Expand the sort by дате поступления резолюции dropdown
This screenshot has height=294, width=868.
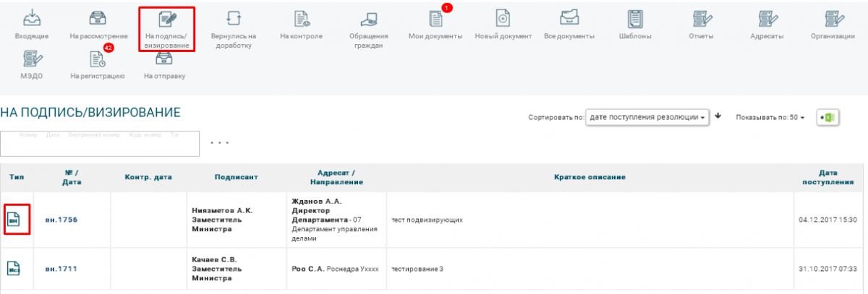click(x=647, y=117)
